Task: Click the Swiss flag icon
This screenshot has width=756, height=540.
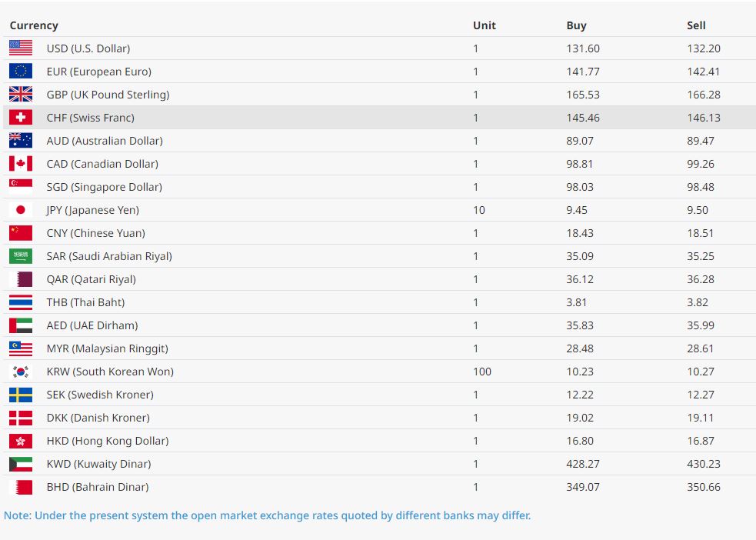Action: click(21, 118)
